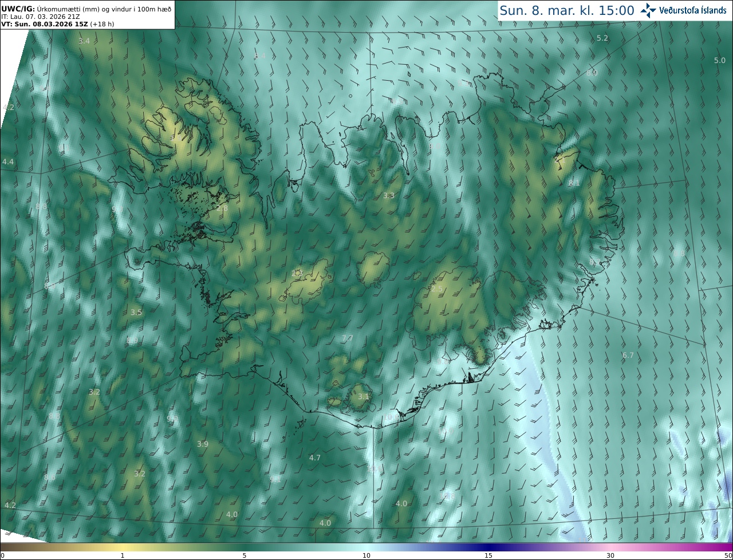Click the colorbar tick label 15
This screenshot has width=733, height=560.
pyautogui.click(x=488, y=555)
